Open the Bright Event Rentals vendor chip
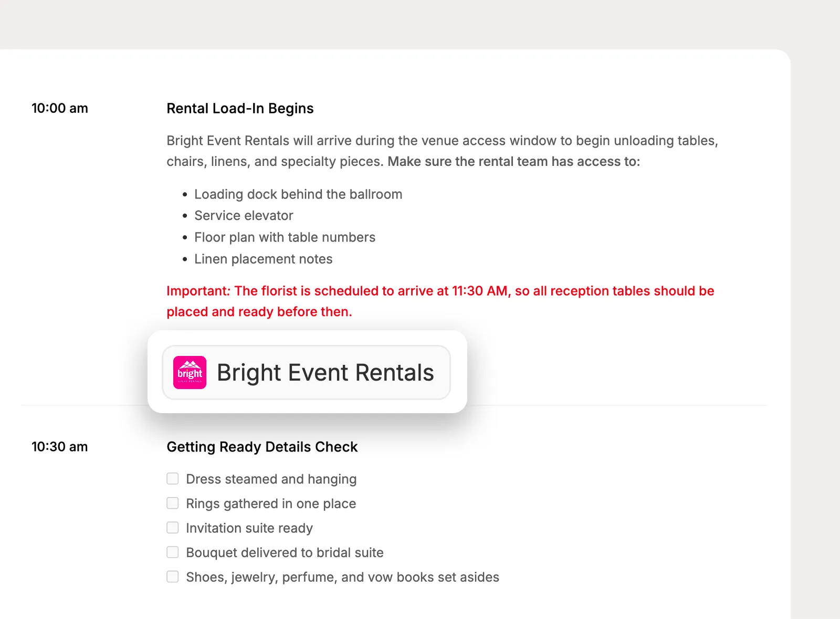 pyautogui.click(x=307, y=372)
